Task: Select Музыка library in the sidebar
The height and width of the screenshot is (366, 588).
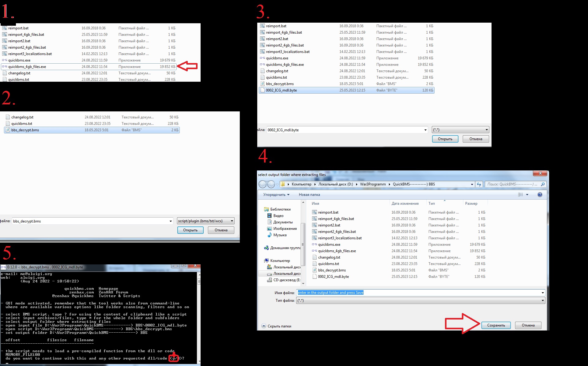Action: click(280, 235)
